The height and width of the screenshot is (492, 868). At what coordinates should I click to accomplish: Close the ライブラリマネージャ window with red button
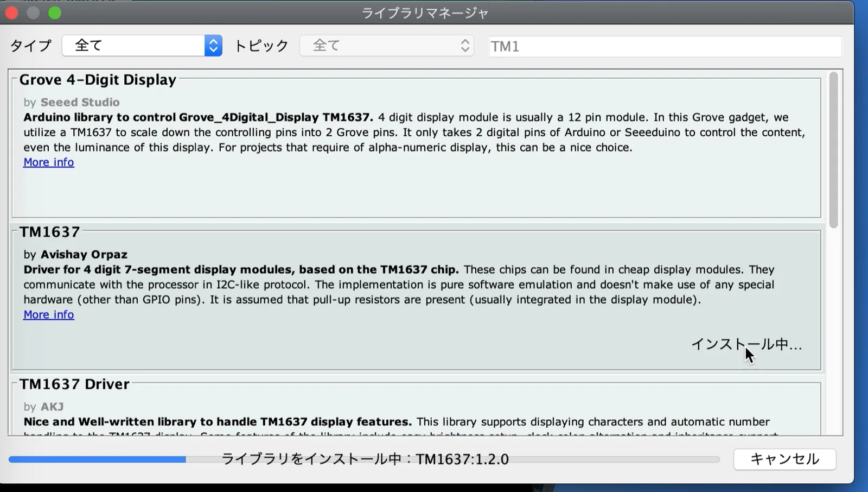coord(11,13)
